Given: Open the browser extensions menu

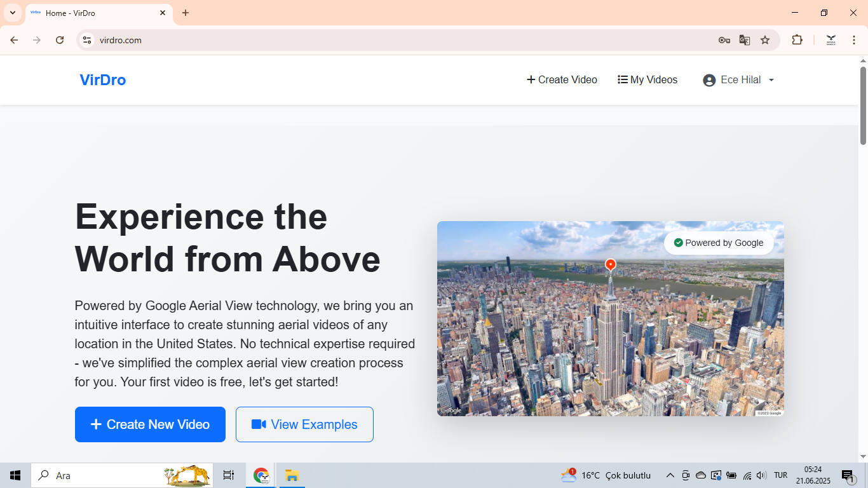Looking at the screenshot, I should [x=797, y=40].
